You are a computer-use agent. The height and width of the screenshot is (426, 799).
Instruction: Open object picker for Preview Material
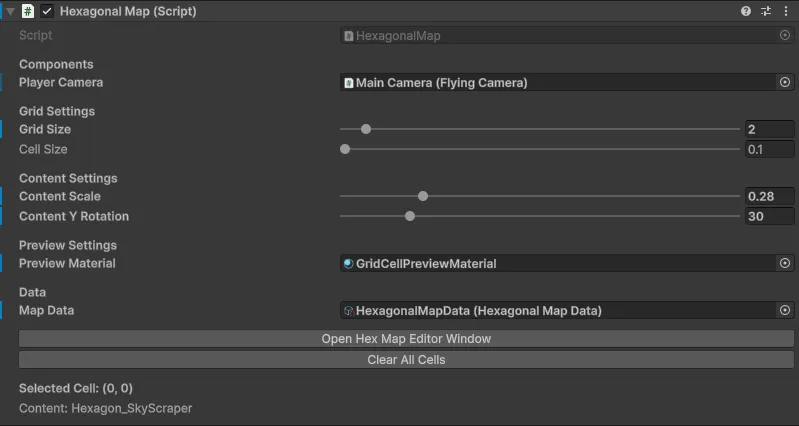coord(785,263)
